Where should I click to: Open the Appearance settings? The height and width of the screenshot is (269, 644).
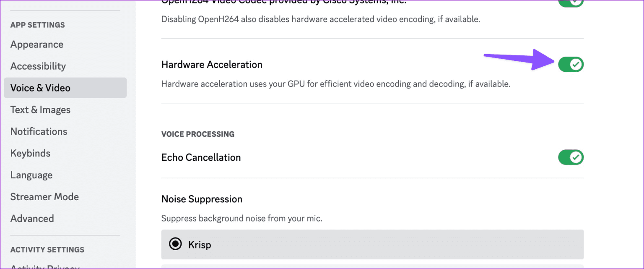point(37,44)
